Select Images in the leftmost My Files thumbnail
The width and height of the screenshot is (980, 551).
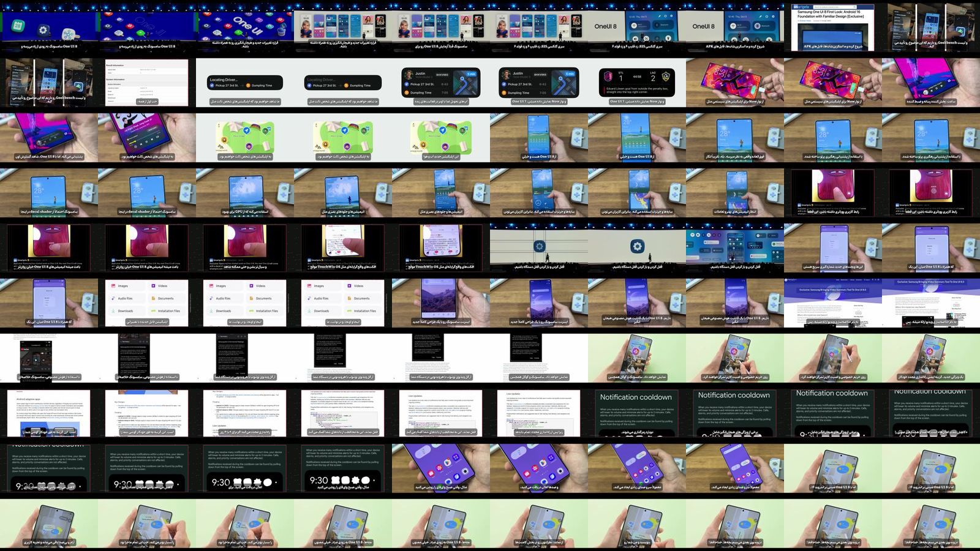123,286
